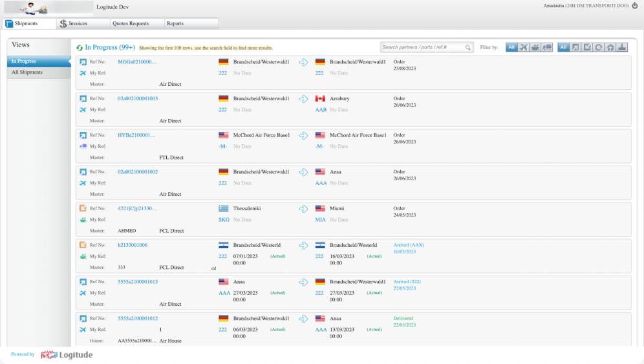Image resolution: width=644 pixels, height=364 pixels.
Task: Open the Shipments tab
Action: 29,23
